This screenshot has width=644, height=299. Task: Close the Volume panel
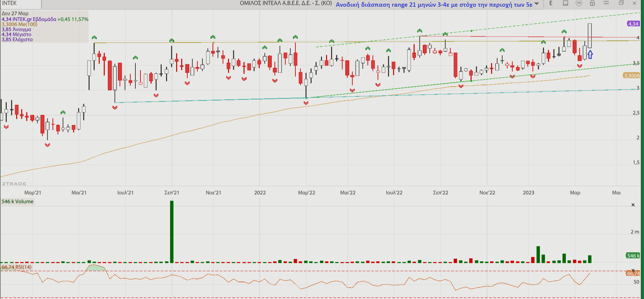[x=633, y=205]
